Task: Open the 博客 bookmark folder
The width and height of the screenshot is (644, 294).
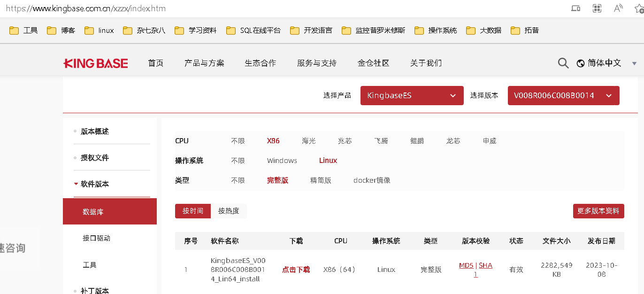Action: coord(61,31)
